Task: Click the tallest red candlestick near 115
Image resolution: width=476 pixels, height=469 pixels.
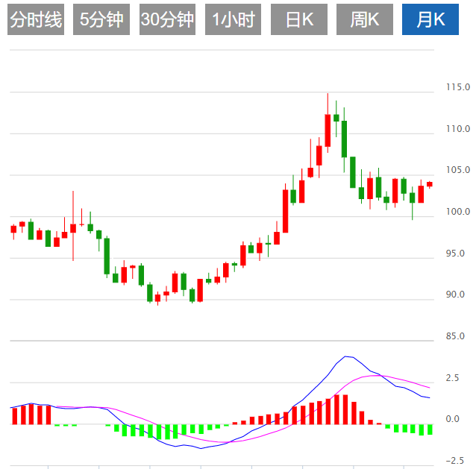Action: [328, 130]
